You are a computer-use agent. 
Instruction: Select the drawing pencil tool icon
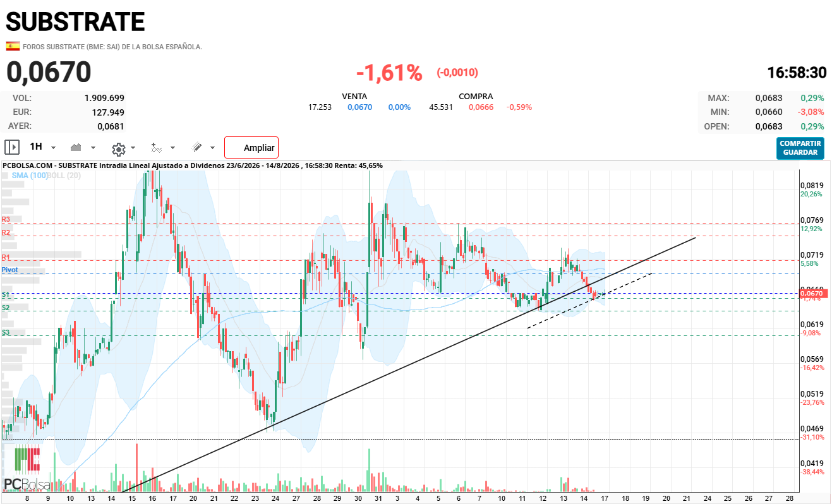197,147
